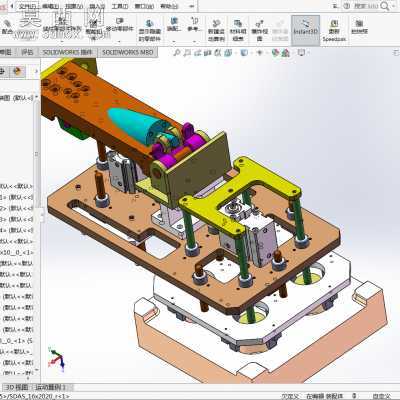400x400 pixels.
Task: Click the 材料明细表 (Bill of Materials) tool
Action: (x=238, y=30)
